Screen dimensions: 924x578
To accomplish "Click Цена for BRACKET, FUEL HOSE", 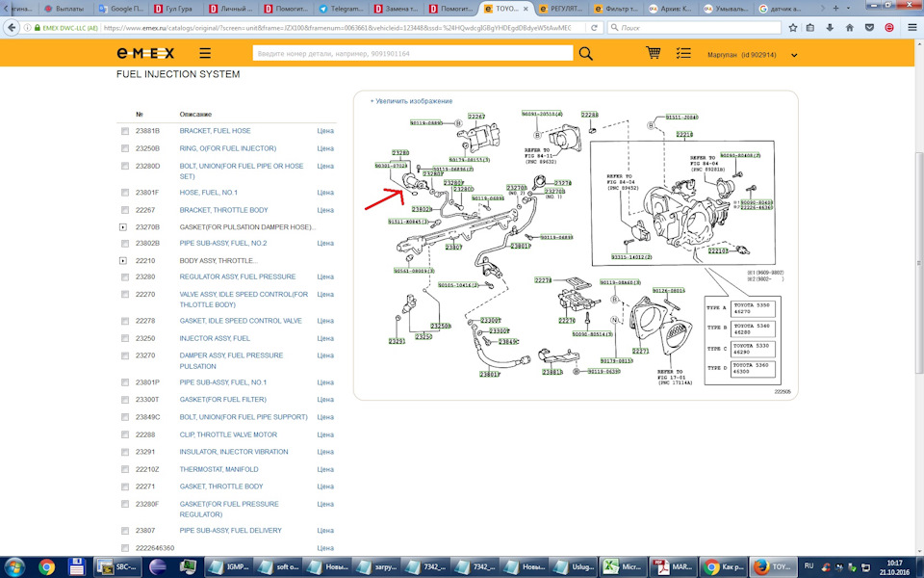I will (325, 131).
